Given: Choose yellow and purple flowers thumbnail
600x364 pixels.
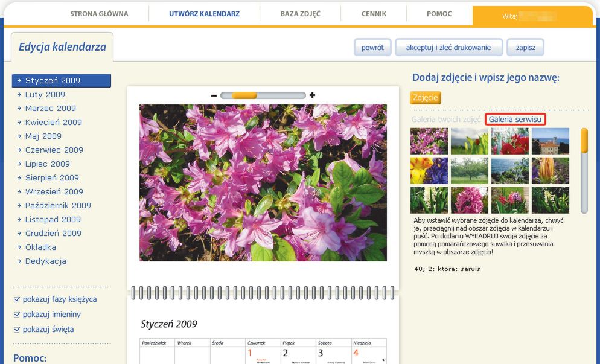Looking at the screenshot, I should [429, 171].
